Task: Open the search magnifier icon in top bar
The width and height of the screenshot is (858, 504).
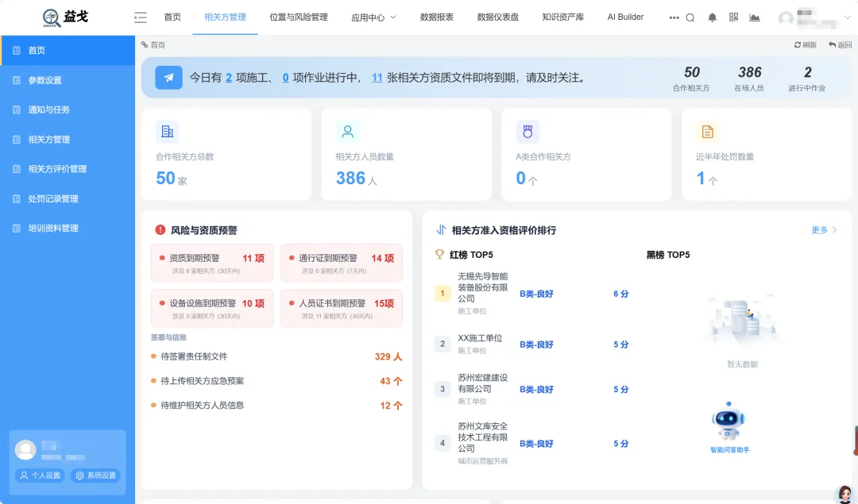Action: point(690,17)
